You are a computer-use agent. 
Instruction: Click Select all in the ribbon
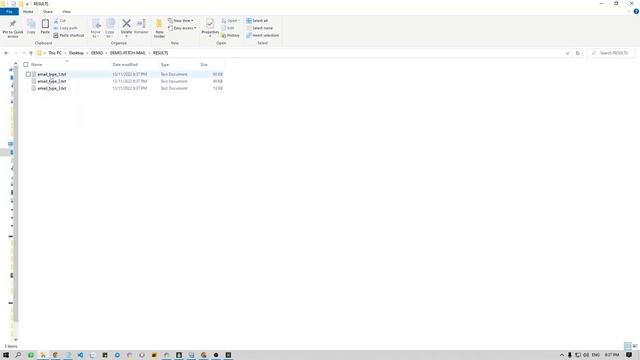click(257, 20)
